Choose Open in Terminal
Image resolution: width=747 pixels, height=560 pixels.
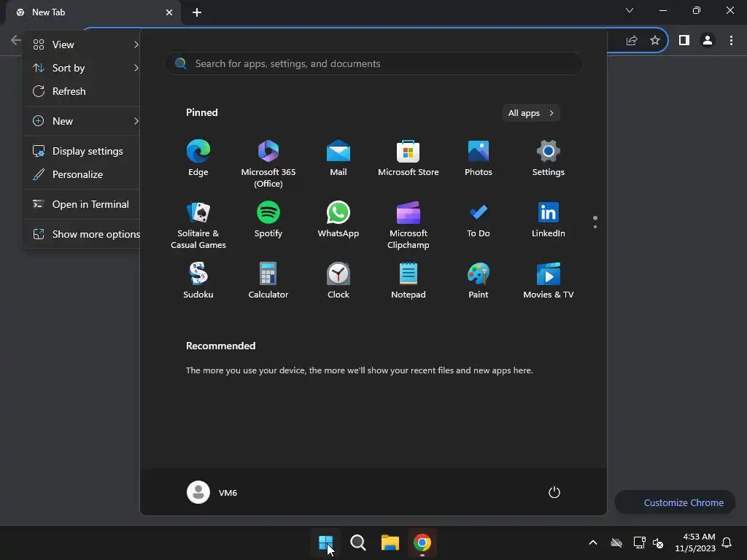[82, 204]
